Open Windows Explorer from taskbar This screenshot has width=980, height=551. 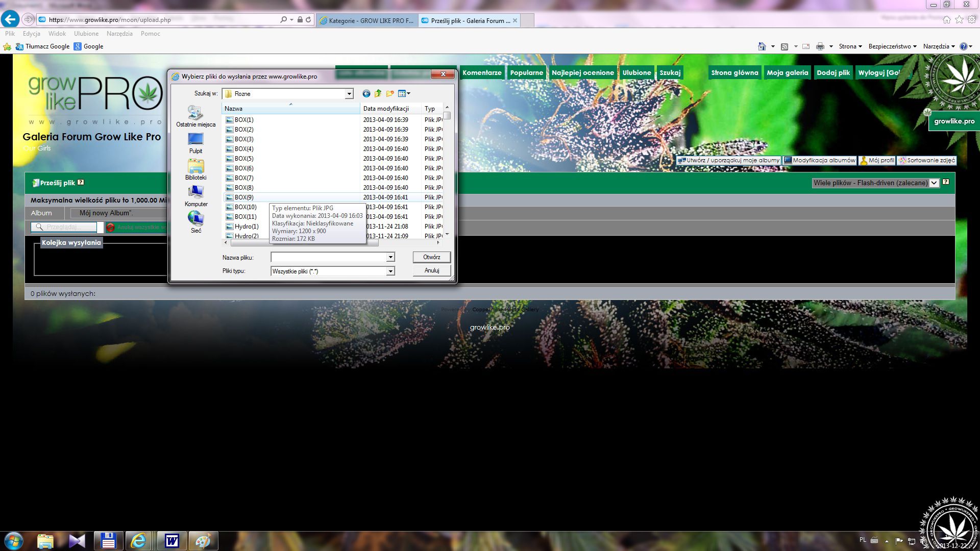pos(45,541)
